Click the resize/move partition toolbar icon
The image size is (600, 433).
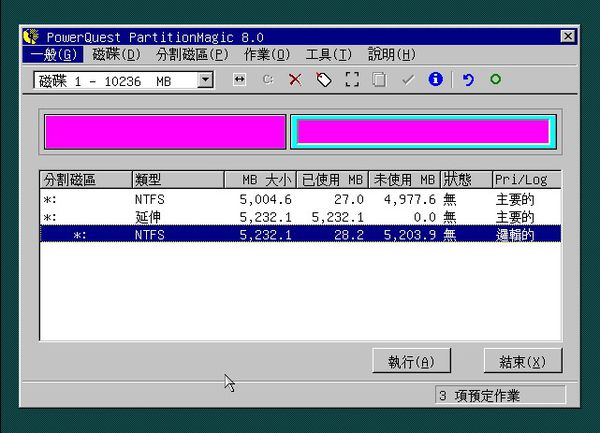click(239, 80)
